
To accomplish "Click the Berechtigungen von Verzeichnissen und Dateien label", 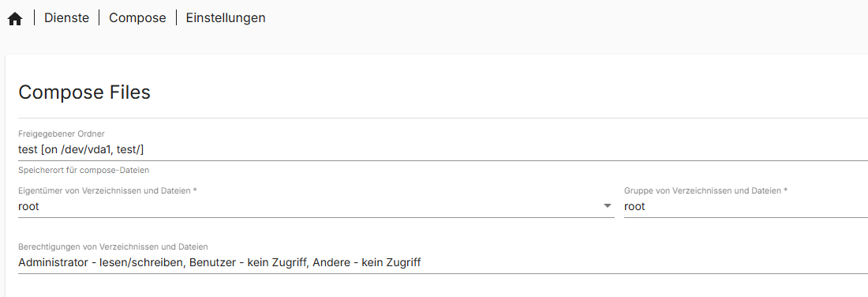I will point(113,246).
